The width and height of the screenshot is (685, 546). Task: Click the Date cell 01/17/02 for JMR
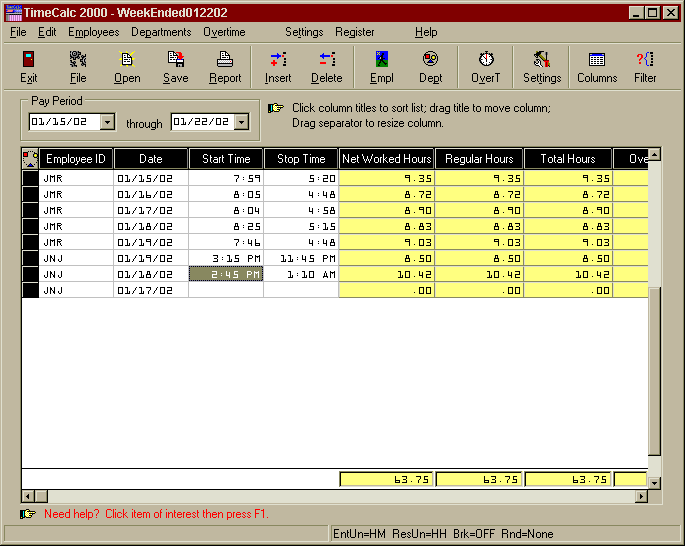(x=151, y=210)
